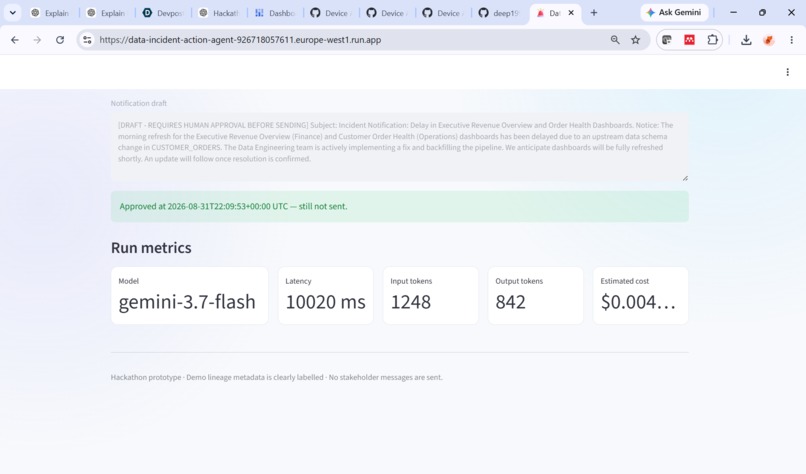Screen dimensions: 806x474
Task: Click the Output tokens label
Action: 519,281
